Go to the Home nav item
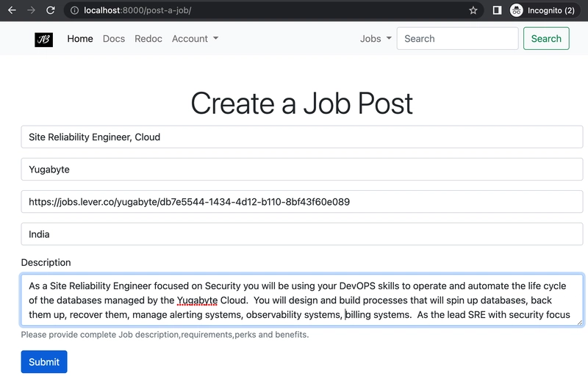Image resolution: width=588 pixels, height=384 pixels. coord(80,39)
